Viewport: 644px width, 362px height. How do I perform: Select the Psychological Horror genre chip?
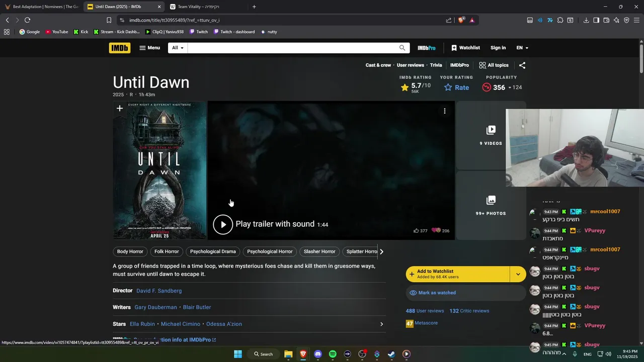point(270,251)
